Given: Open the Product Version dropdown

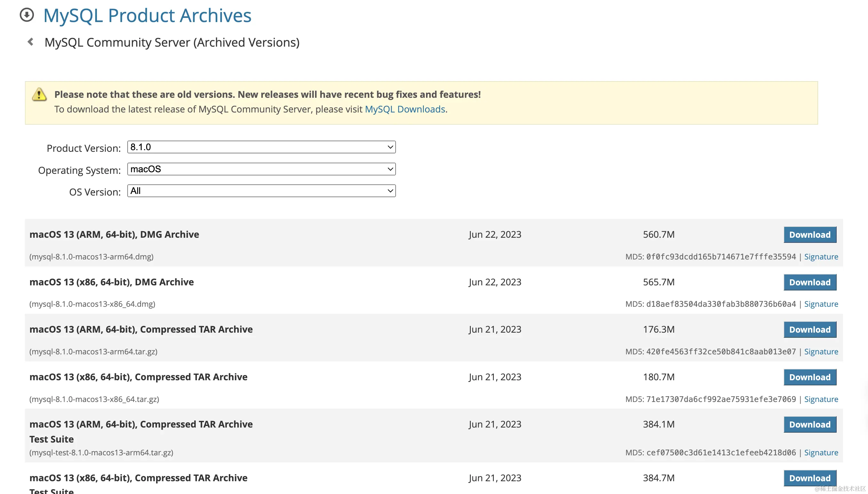Looking at the screenshot, I should [x=261, y=147].
